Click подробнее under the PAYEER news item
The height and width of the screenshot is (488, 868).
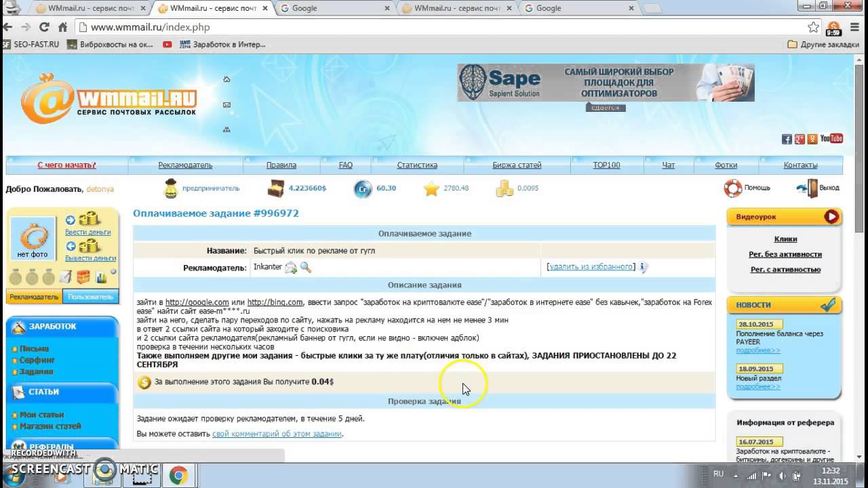(x=758, y=350)
